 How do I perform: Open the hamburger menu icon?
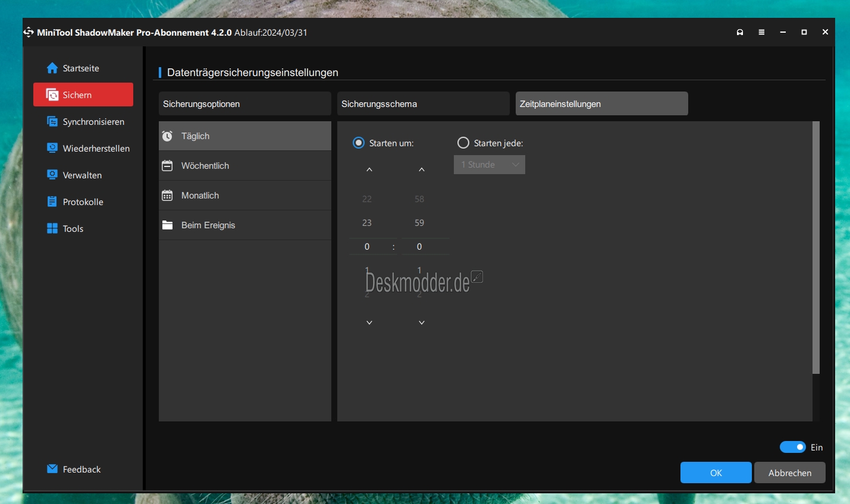point(761,32)
